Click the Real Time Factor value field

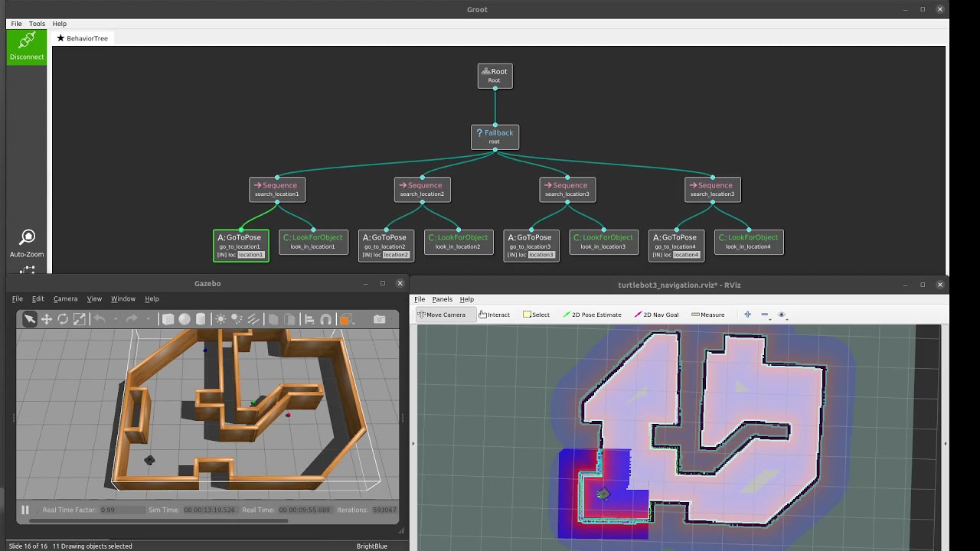[121, 510]
